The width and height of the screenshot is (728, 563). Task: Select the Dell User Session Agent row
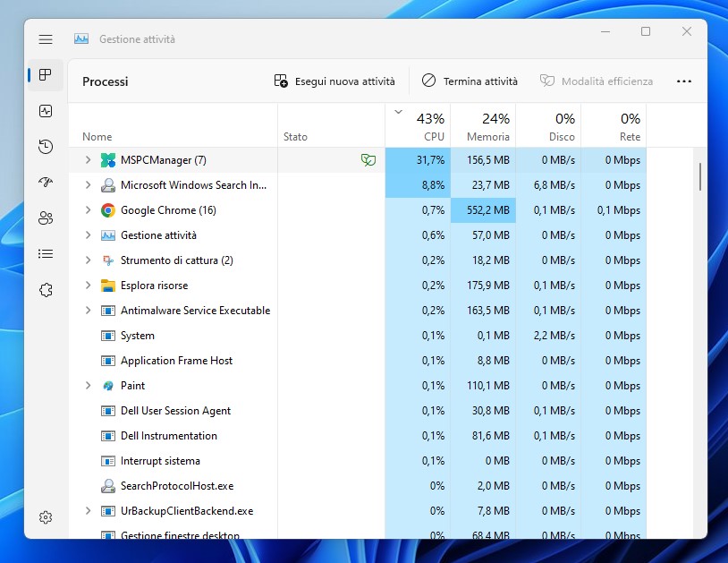tap(358, 411)
